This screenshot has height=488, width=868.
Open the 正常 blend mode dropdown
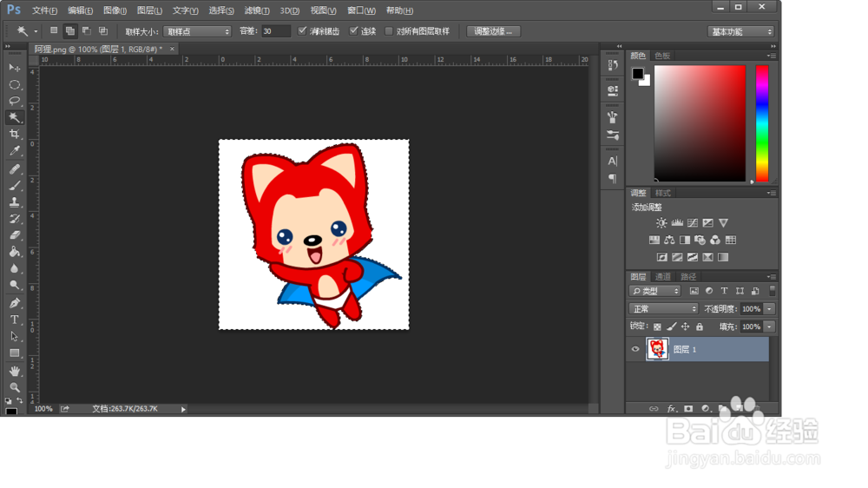663,308
